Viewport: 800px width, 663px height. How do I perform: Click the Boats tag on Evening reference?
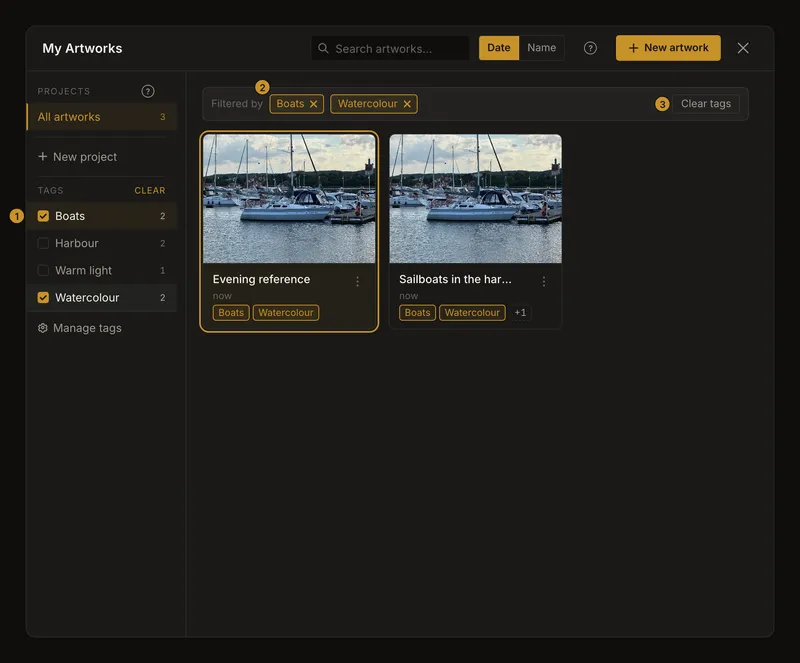pyautogui.click(x=231, y=312)
